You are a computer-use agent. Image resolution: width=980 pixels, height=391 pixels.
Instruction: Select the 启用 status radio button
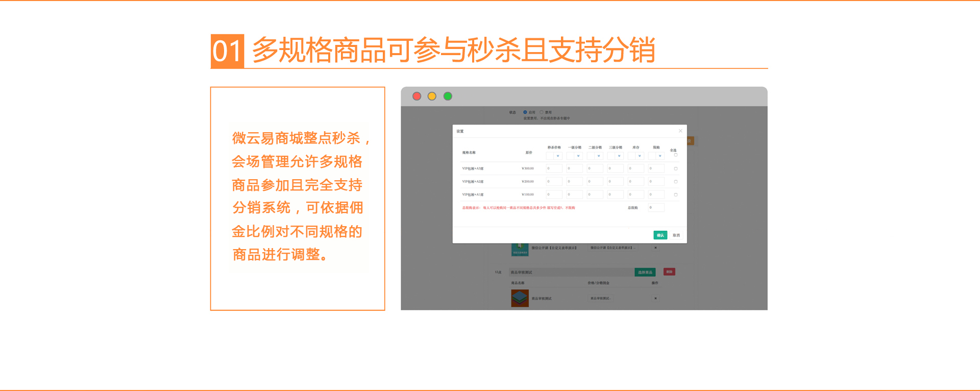click(525, 112)
